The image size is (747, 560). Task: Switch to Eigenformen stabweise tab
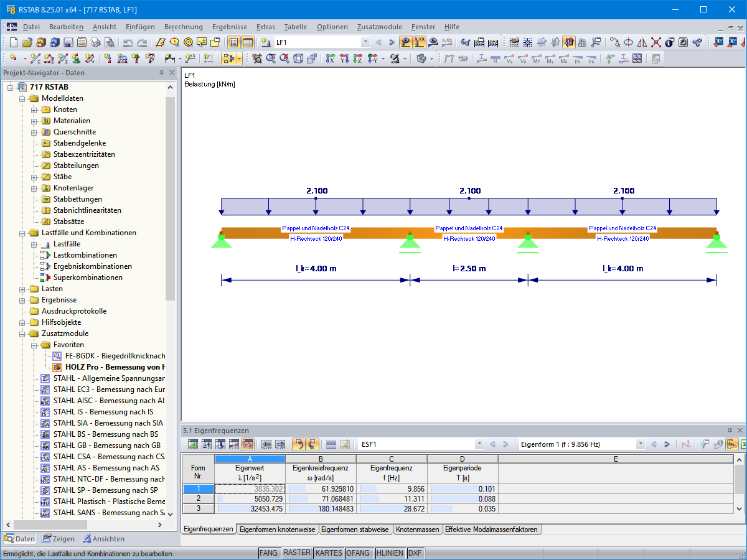coord(355,530)
